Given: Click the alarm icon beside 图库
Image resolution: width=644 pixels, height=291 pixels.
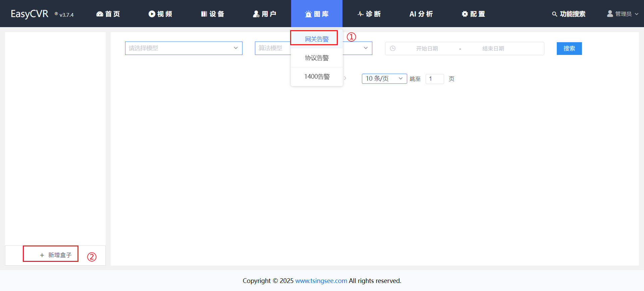Looking at the screenshot, I should click(308, 14).
